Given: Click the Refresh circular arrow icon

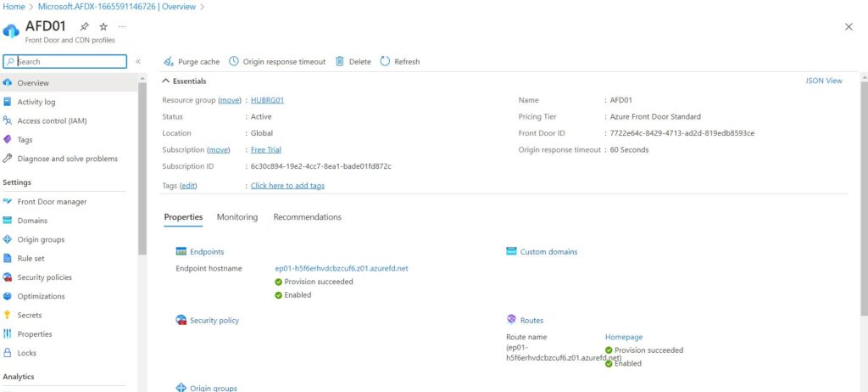Looking at the screenshot, I should tap(386, 62).
